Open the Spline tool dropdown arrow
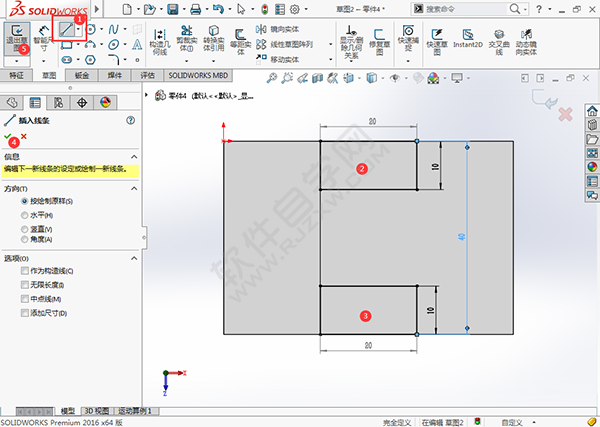 (x=125, y=29)
